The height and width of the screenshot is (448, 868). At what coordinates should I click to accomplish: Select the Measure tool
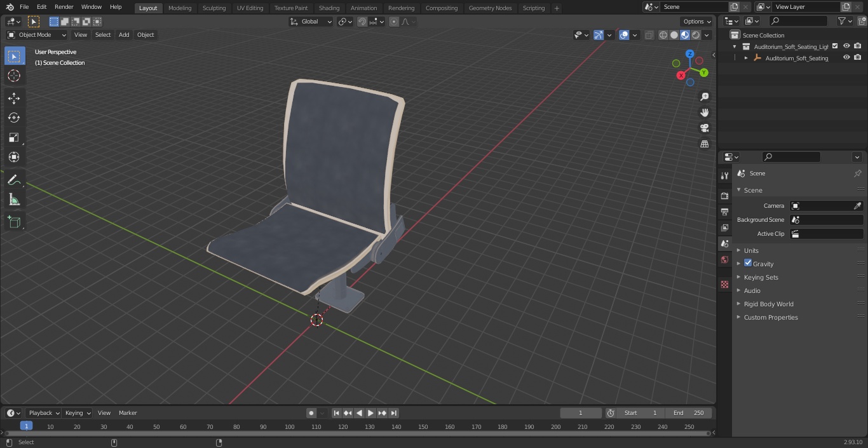tap(14, 200)
